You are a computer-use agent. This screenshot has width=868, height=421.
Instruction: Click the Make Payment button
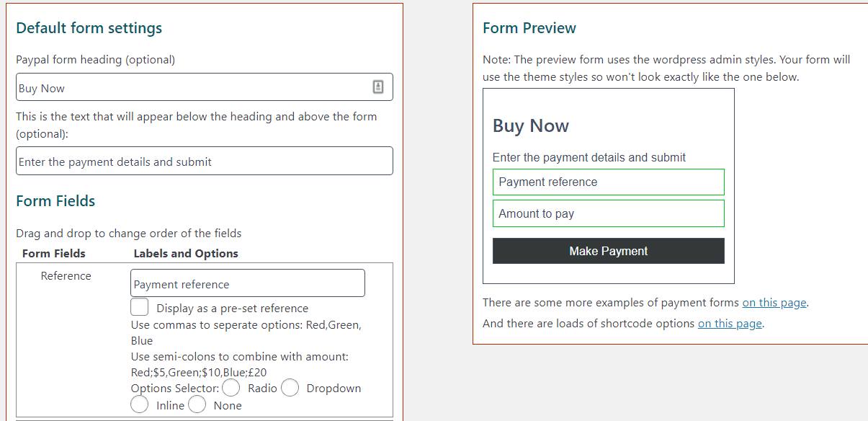coord(609,251)
